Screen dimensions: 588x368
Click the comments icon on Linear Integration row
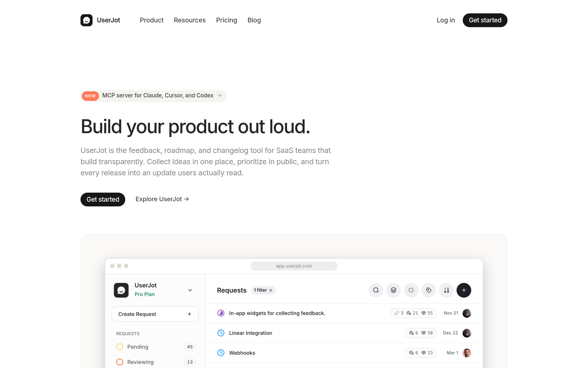(x=411, y=333)
